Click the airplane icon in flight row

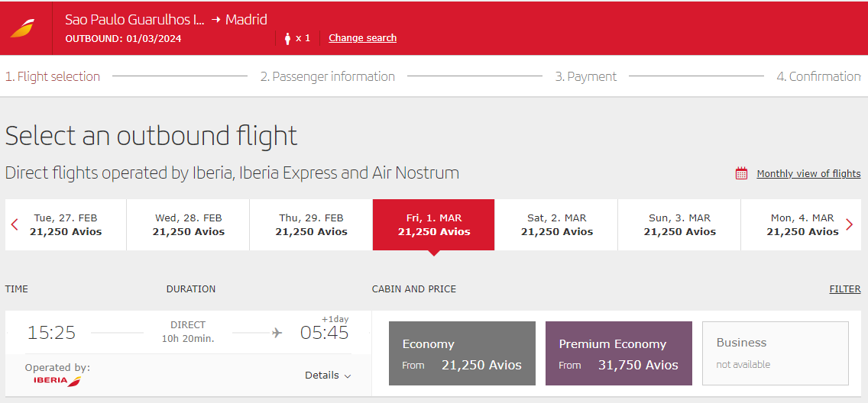[277, 333]
